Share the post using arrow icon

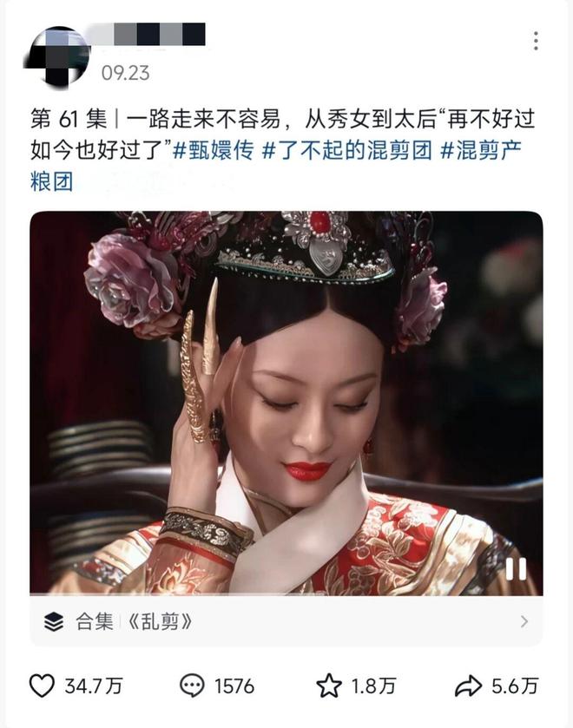(x=468, y=686)
